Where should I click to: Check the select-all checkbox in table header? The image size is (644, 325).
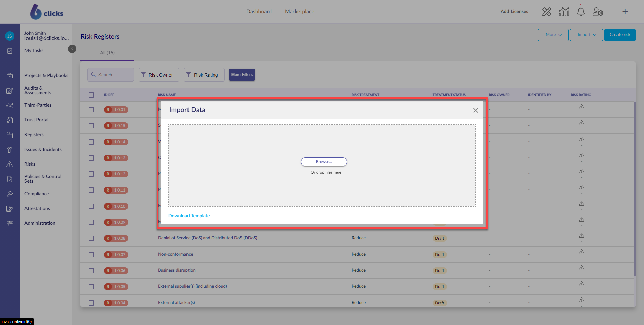tap(91, 95)
